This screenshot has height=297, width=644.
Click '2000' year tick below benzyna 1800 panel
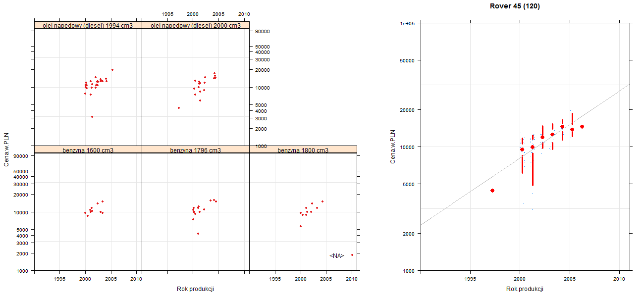pos(301,280)
